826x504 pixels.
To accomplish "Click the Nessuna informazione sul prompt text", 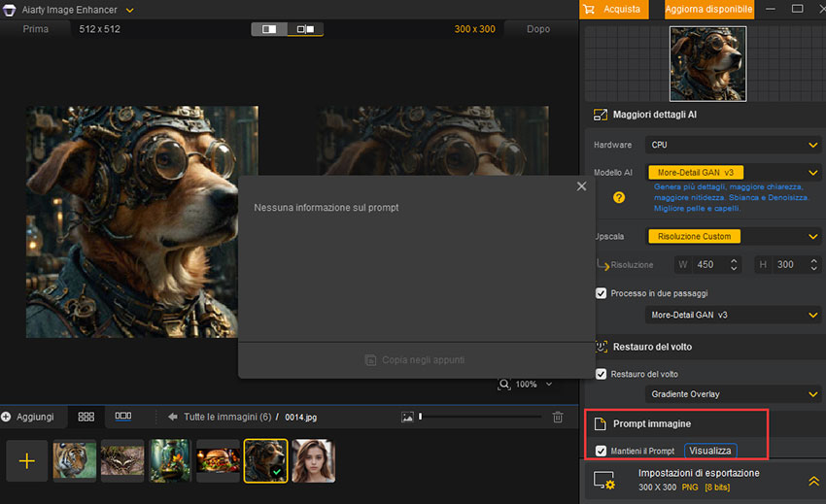I will point(327,208).
